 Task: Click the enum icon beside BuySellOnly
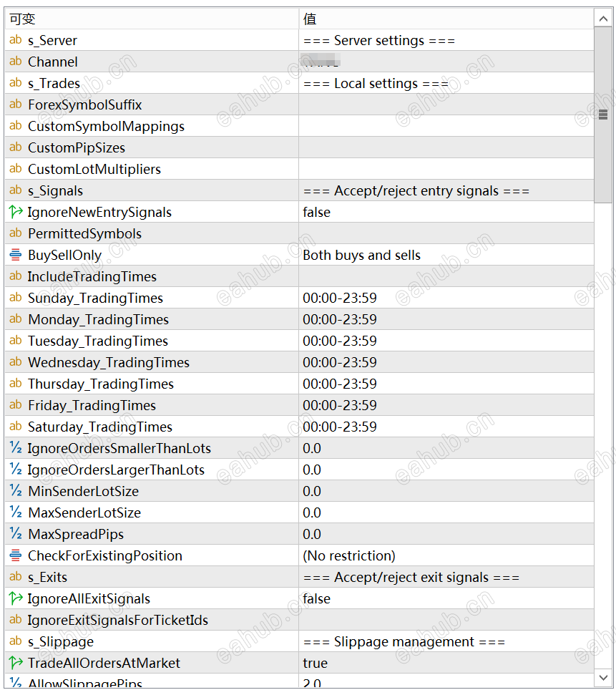(15, 255)
